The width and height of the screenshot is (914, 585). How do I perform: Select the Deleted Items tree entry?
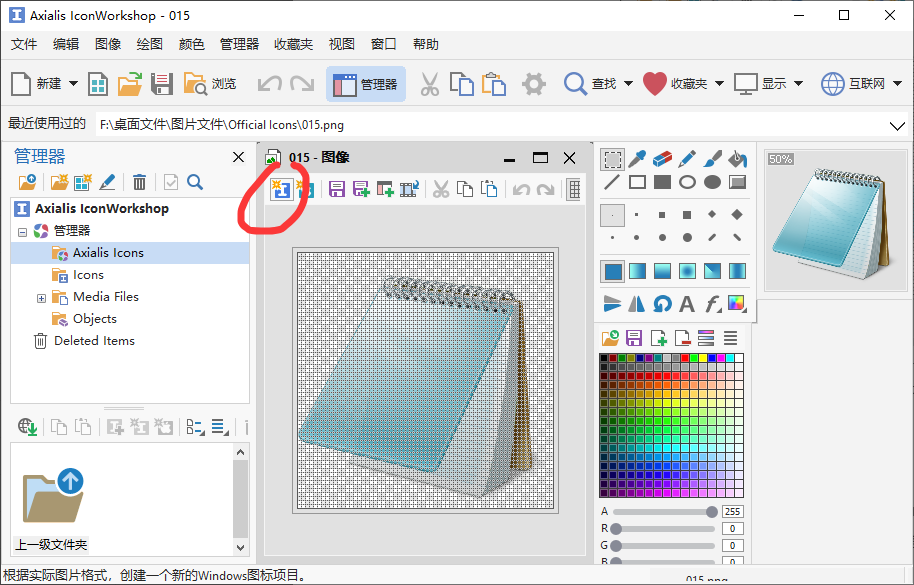point(94,341)
